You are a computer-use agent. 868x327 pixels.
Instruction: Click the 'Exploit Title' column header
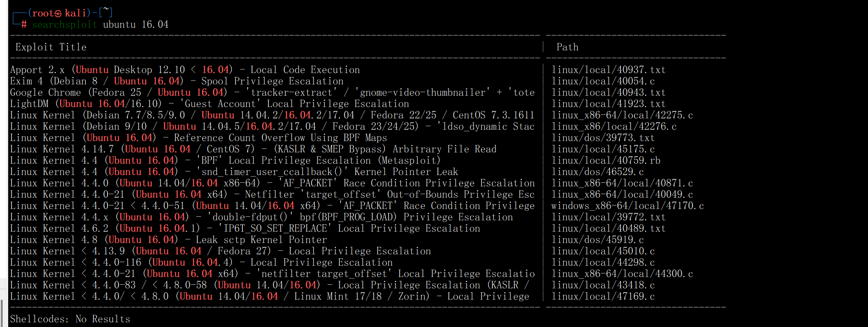[51, 47]
